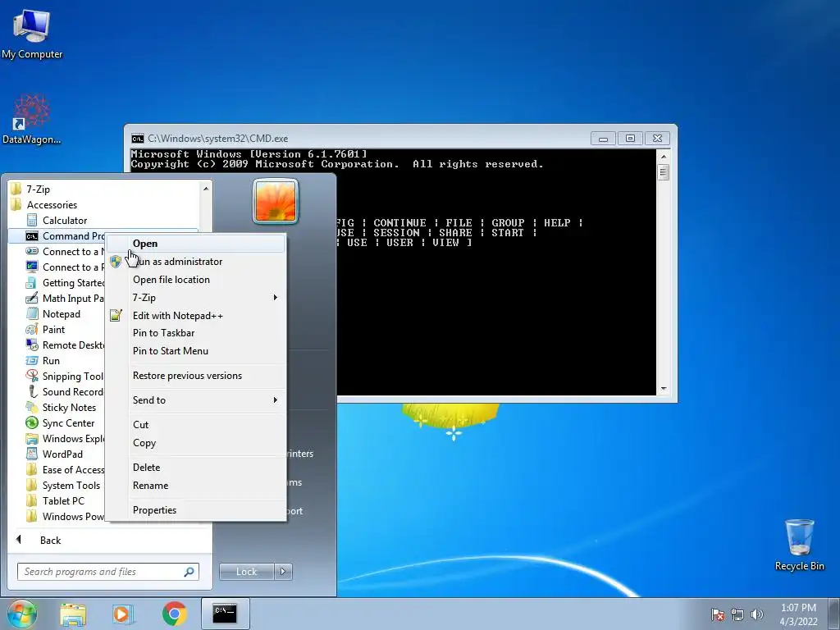
Task: Choose Open in the context menu
Action: [x=196, y=244]
